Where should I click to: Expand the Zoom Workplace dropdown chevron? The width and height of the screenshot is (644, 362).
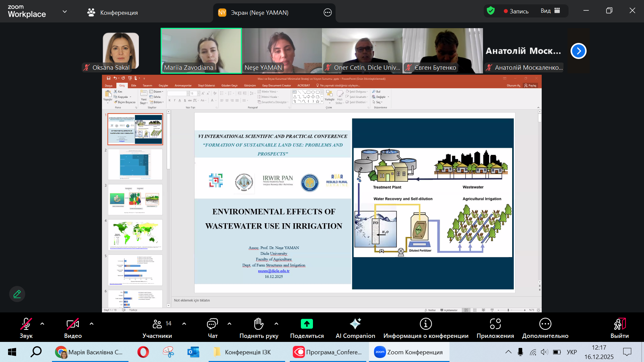(x=65, y=12)
